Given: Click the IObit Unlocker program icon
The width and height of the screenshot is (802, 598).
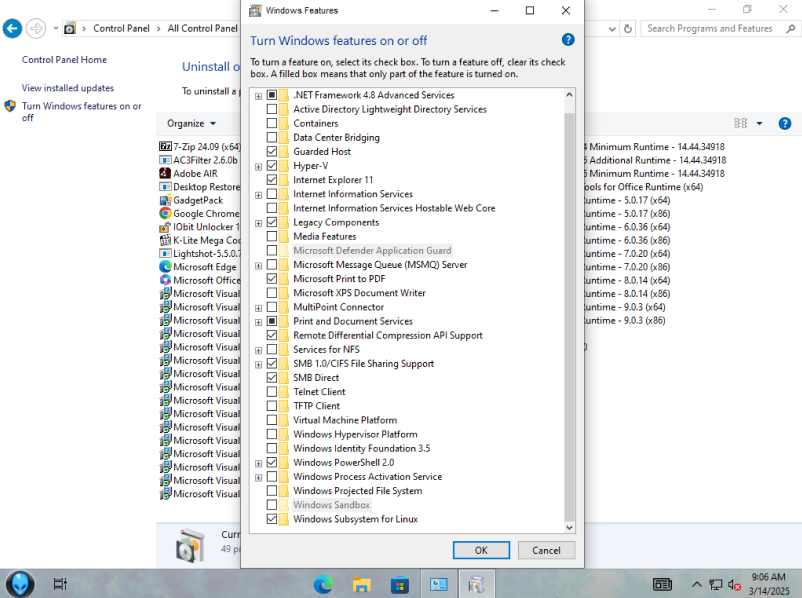Looking at the screenshot, I should [x=165, y=227].
